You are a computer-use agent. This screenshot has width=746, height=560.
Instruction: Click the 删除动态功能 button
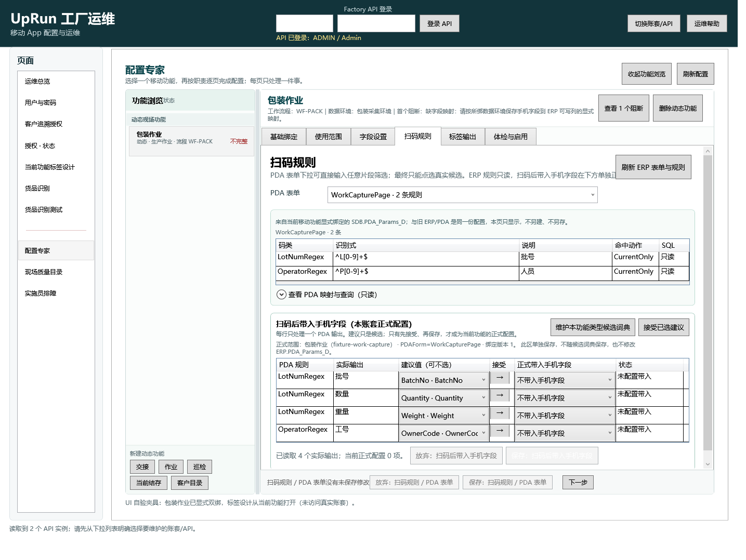coord(677,108)
